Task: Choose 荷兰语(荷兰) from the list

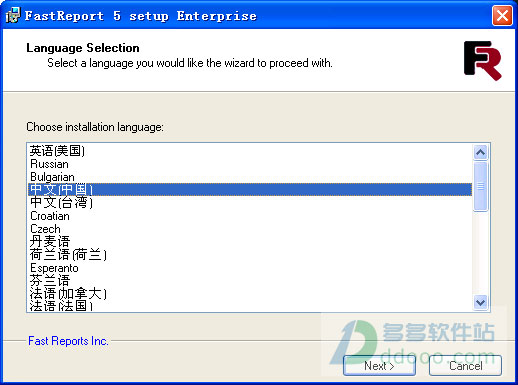Action: (250, 255)
